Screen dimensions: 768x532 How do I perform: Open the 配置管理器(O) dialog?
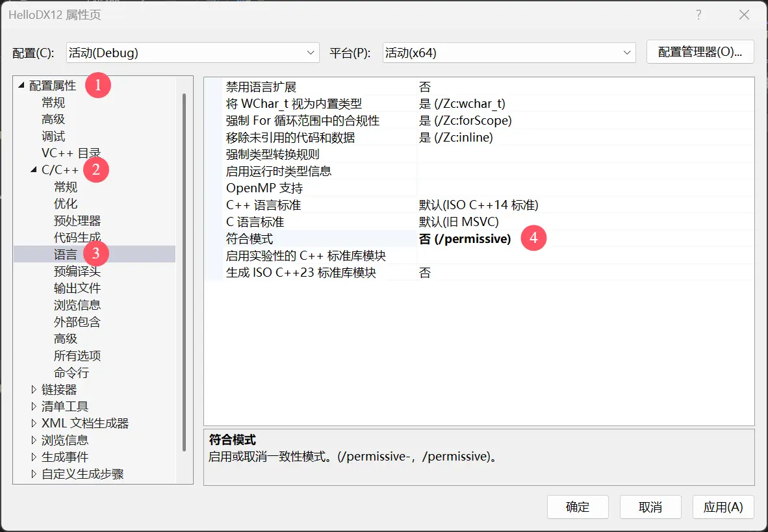[700, 53]
